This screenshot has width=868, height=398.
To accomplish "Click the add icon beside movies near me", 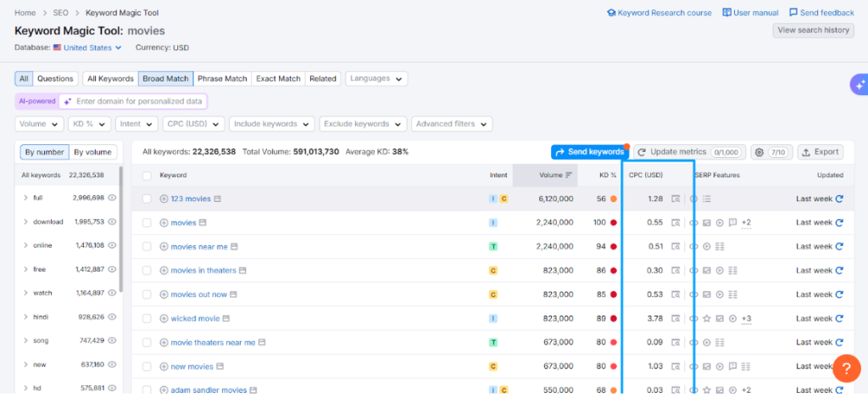I will pos(164,247).
